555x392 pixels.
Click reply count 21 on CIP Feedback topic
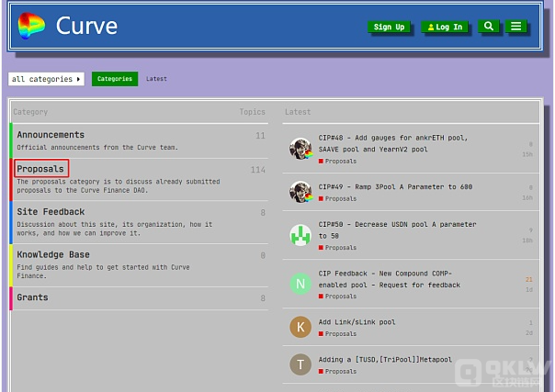(x=528, y=279)
